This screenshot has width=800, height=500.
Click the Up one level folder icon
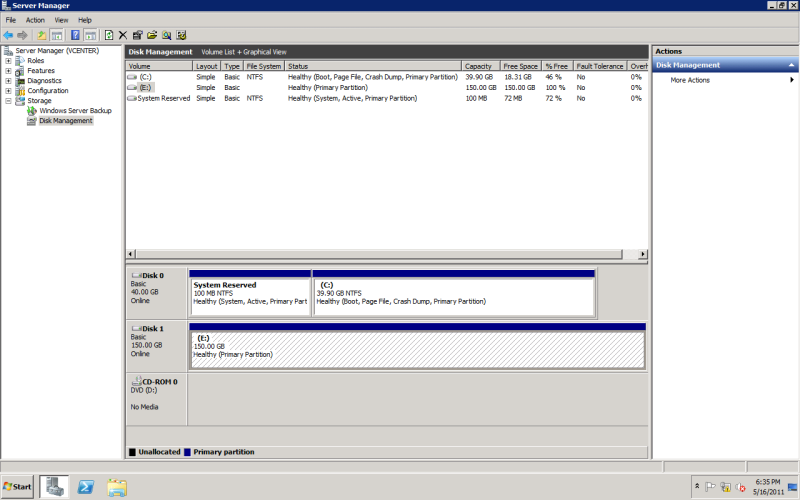[x=41, y=35]
